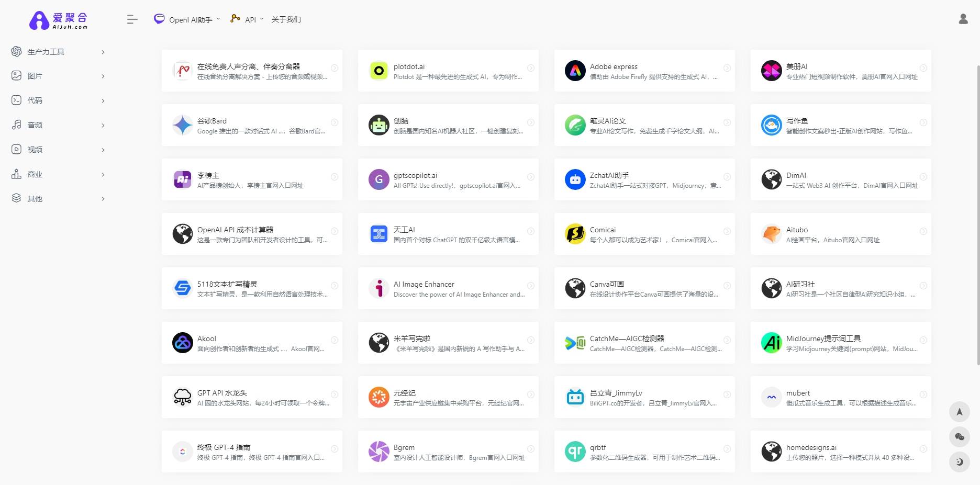Click go arrow on mubert card
This screenshot has width=980, height=485.
pos(923,394)
